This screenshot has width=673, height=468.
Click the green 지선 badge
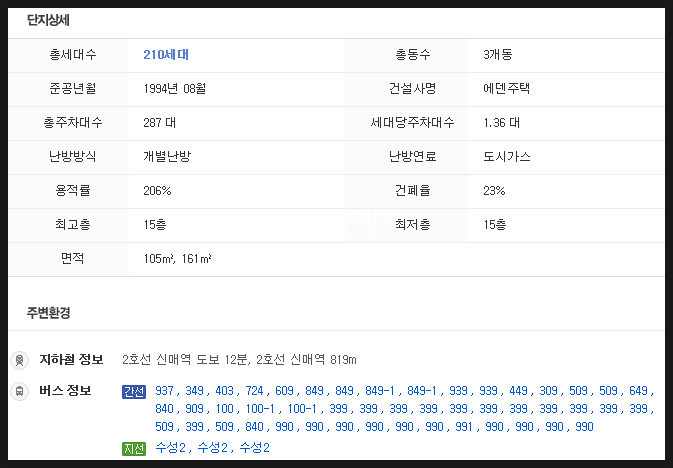pyautogui.click(x=134, y=449)
